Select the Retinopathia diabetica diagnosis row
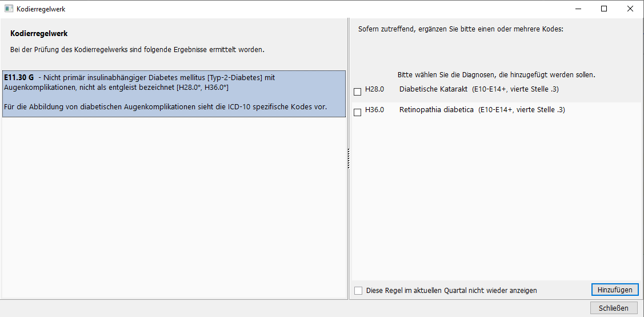This screenshot has width=644, height=317. coord(496,110)
